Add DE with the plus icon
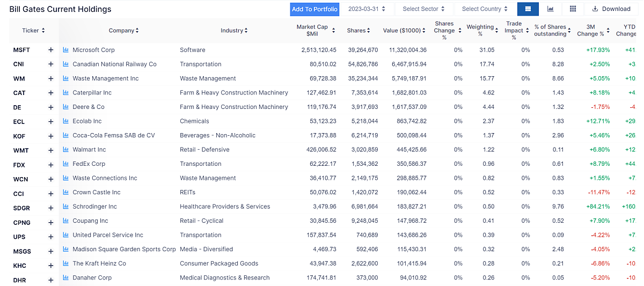644x286 pixels. (51, 107)
